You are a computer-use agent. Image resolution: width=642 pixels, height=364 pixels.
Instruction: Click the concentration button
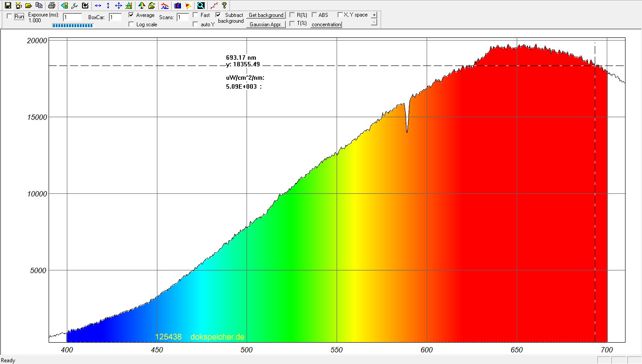(x=326, y=25)
